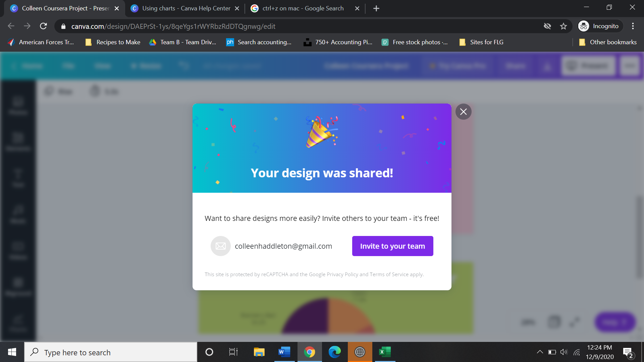Click the Windows search box
The width and height of the screenshot is (644, 362).
point(111,352)
